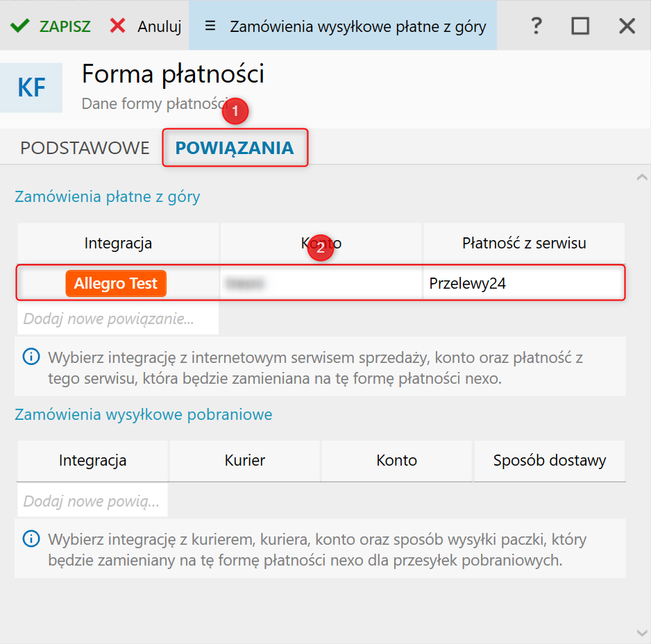651x644 pixels.
Task: Add new link in prepaid orders table
Action: pos(109,319)
